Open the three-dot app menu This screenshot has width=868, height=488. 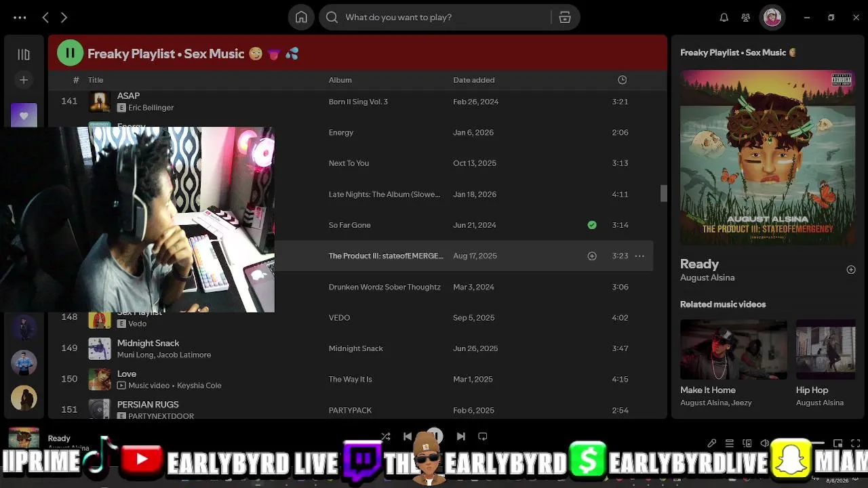click(x=20, y=18)
